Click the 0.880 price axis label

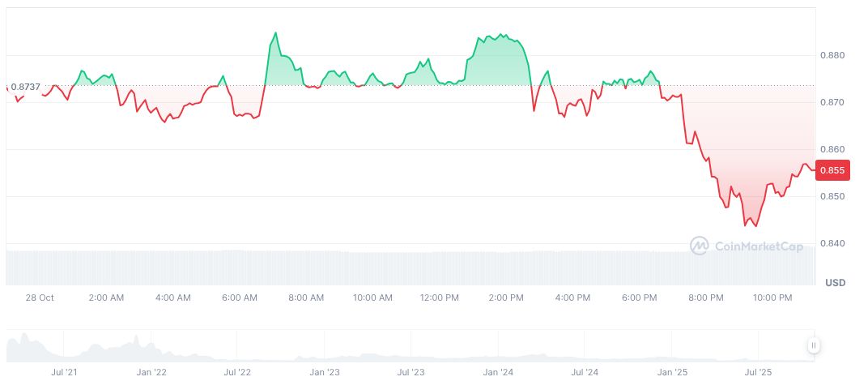click(832, 56)
